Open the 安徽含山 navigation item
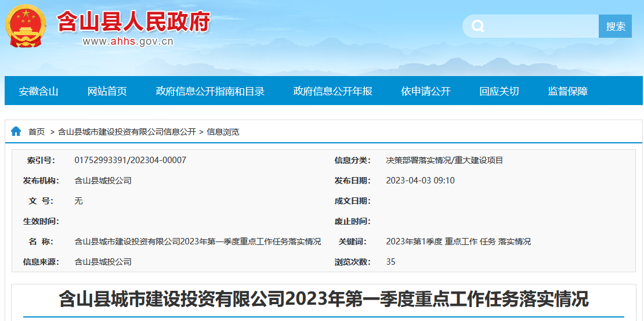 coord(38,91)
